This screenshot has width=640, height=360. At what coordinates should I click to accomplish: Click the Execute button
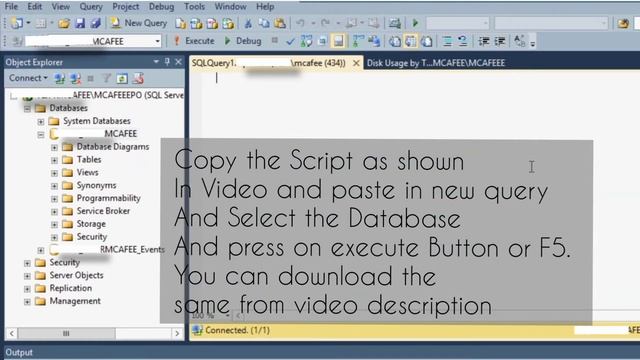click(194, 41)
